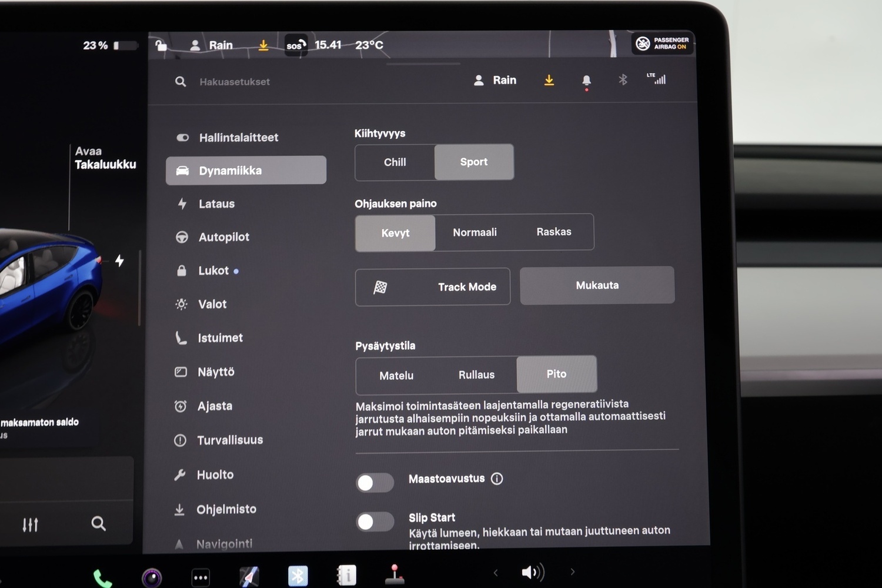
Task: Select Chill acceleration mode
Action: (395, 162)
